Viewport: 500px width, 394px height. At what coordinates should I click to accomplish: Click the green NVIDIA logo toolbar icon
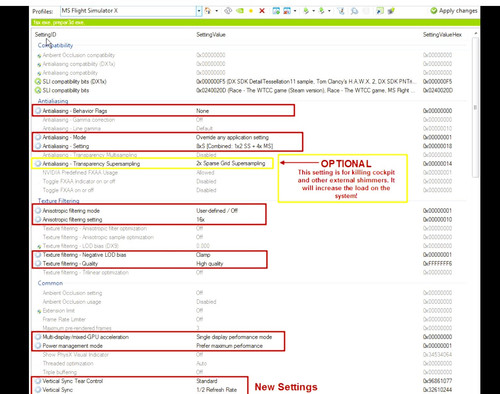tap(240, 11)
